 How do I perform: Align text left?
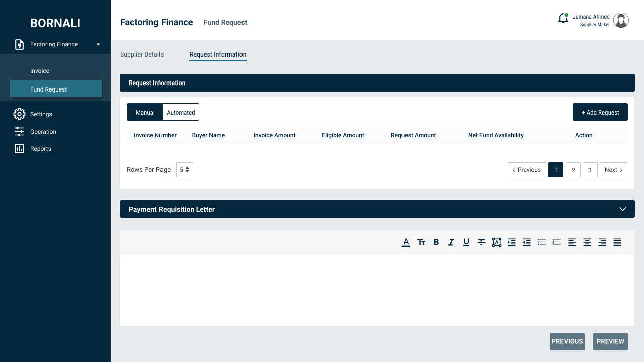572,242
